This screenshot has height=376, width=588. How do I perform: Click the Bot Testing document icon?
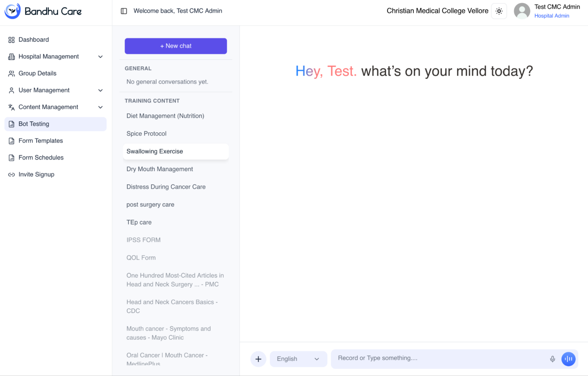[12, 124]
